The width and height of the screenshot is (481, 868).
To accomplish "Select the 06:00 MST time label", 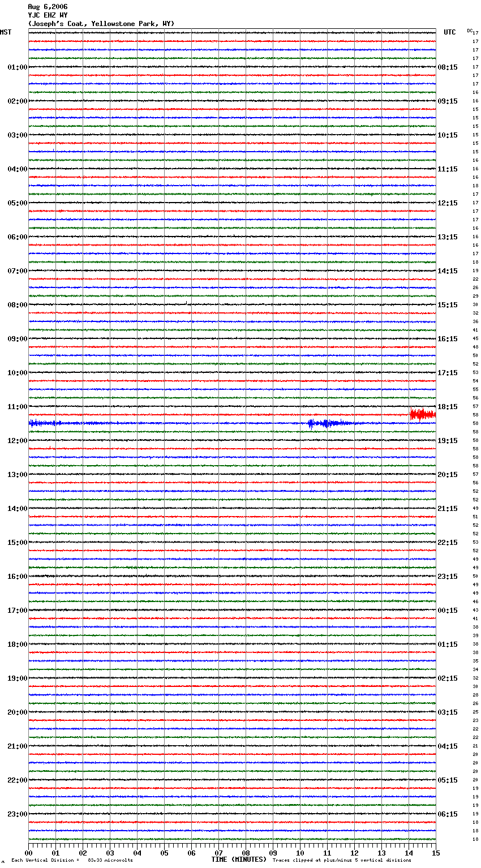I will 18,237.
